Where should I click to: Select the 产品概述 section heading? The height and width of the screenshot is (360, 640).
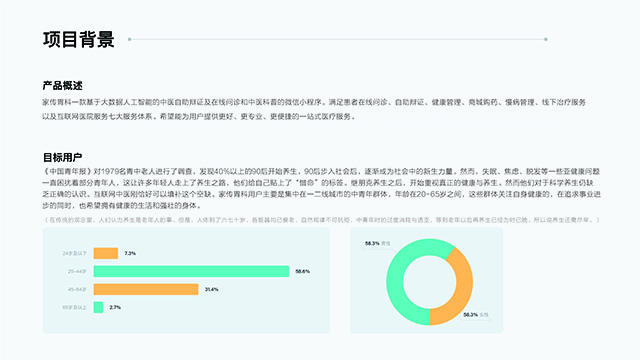tap(62, 85)
